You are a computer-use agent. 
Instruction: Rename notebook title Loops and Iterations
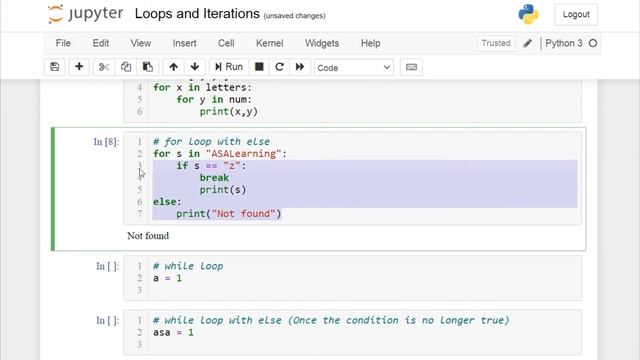click(197, 14)
